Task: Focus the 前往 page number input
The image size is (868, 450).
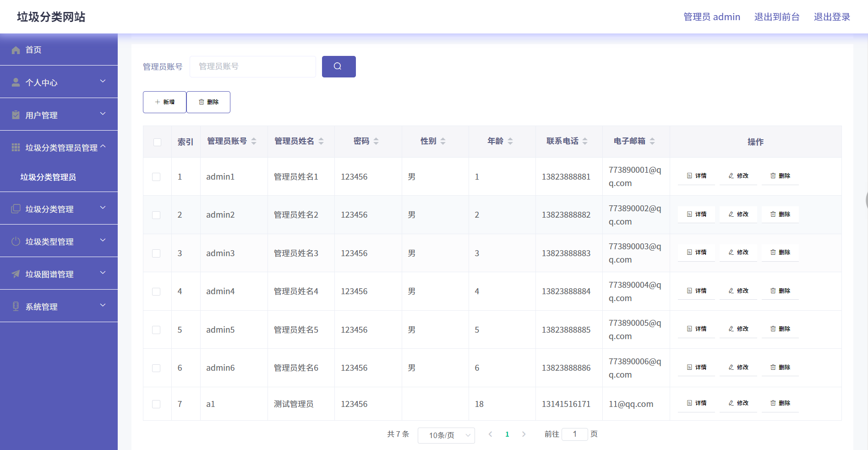Action: click(x=574, y=434)
